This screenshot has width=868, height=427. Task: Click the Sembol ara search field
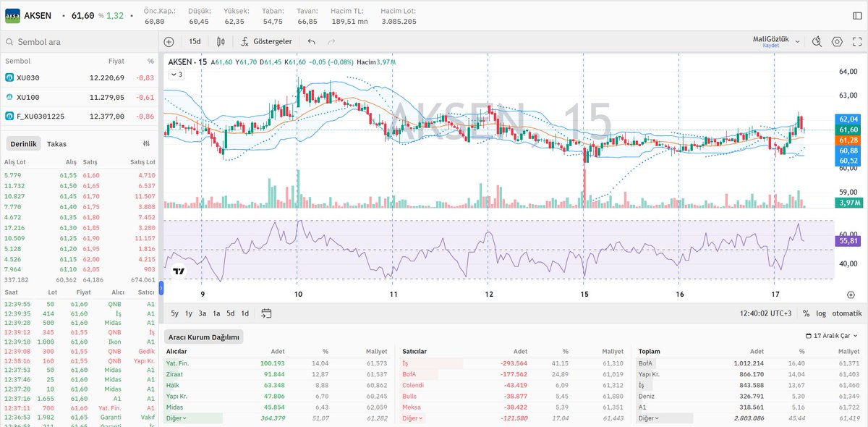[80, 43]
